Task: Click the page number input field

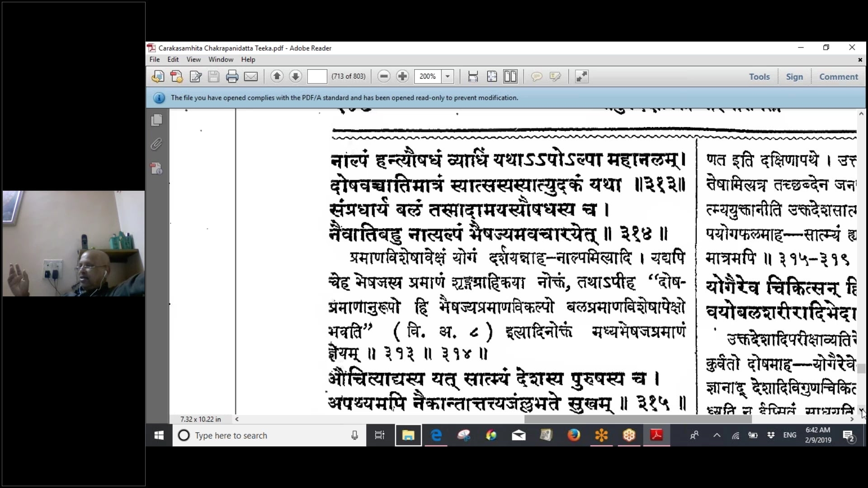Action: click(x=317, y=76)
